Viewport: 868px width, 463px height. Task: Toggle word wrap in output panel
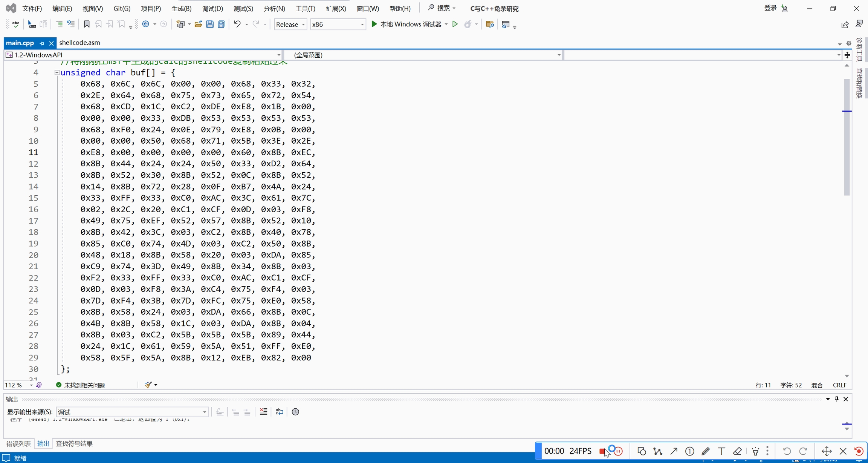[x=279, y=412]
